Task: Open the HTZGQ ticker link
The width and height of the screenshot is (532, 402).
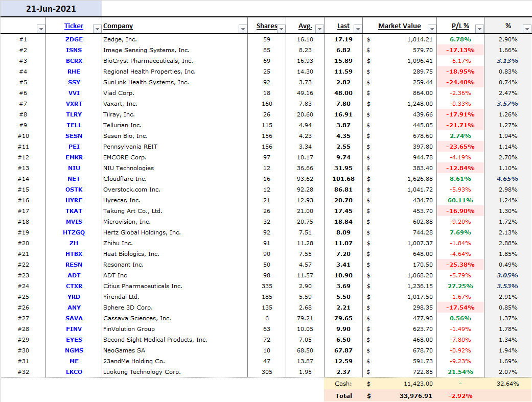Action: [74, 232]
